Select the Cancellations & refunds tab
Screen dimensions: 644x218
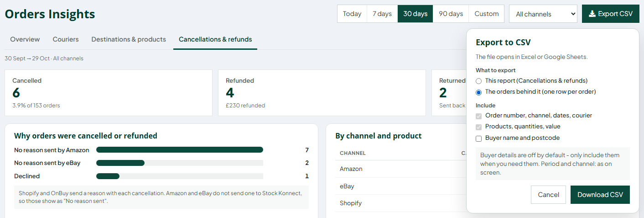click(215, 39)
